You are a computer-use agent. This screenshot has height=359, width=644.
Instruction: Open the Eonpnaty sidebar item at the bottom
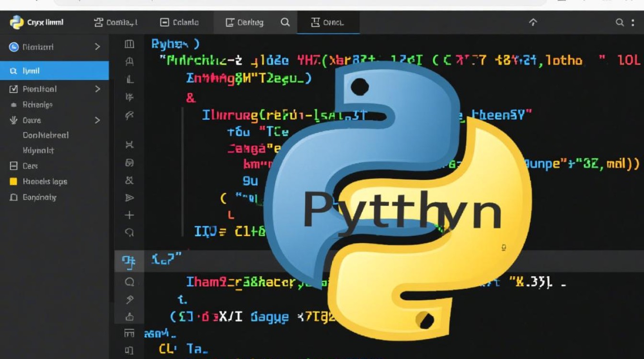pyautogui.click(x=39, y=197)
